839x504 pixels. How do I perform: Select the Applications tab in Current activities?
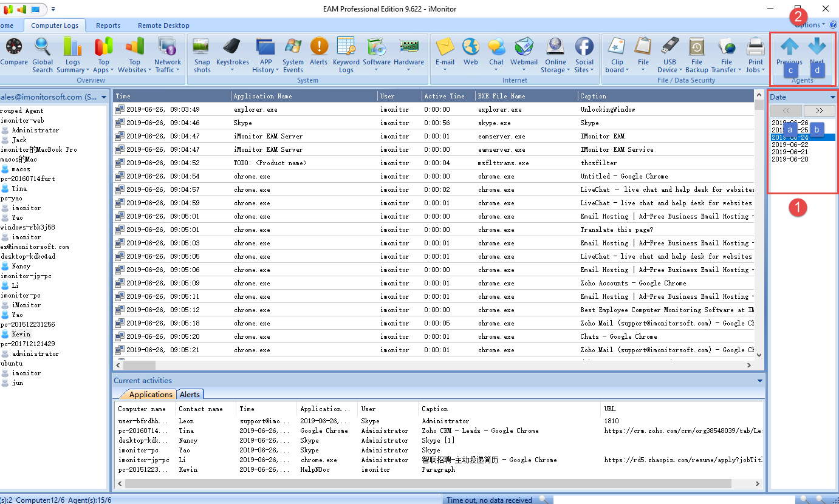click(x=151, y=395)
